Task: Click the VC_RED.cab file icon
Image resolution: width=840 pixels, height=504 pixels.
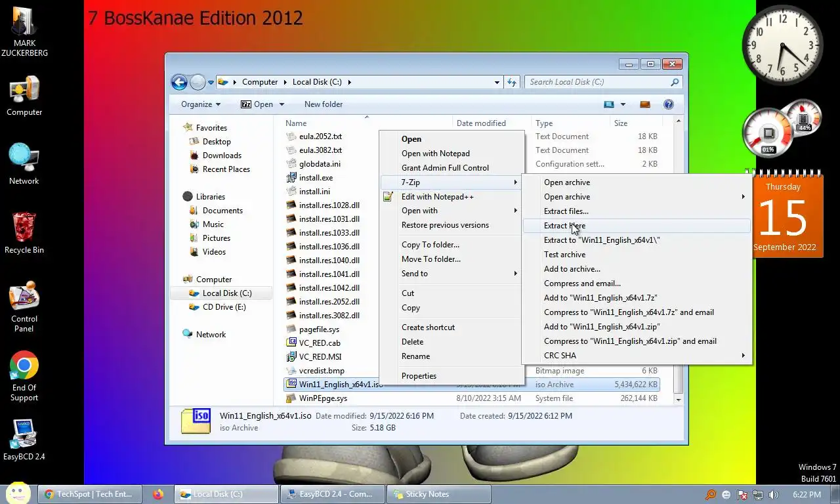Action: pos(292,343)
